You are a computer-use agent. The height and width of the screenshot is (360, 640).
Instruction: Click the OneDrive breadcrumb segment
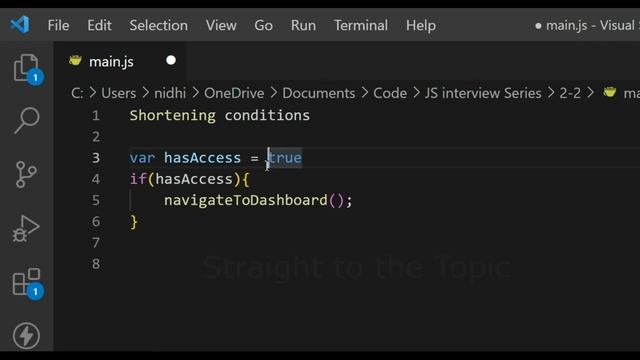click(x=234, y=93)
